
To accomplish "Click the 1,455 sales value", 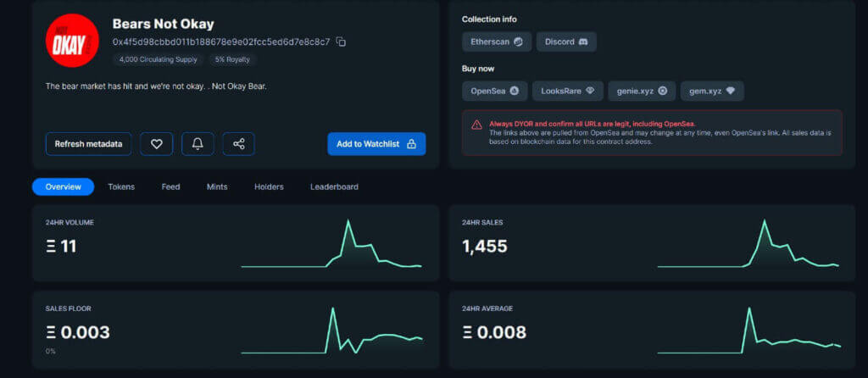I will [484, 247].
